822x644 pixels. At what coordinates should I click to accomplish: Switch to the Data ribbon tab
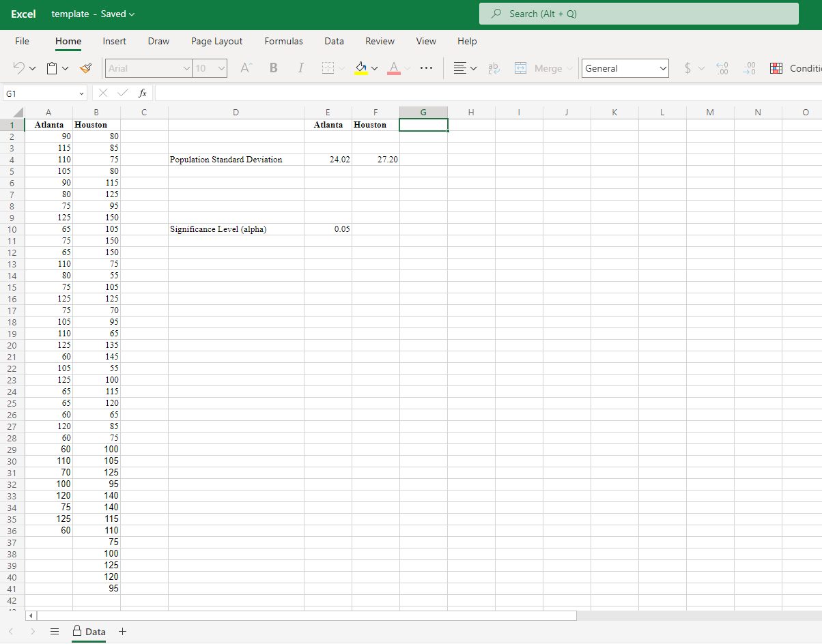tap(334, 41)
